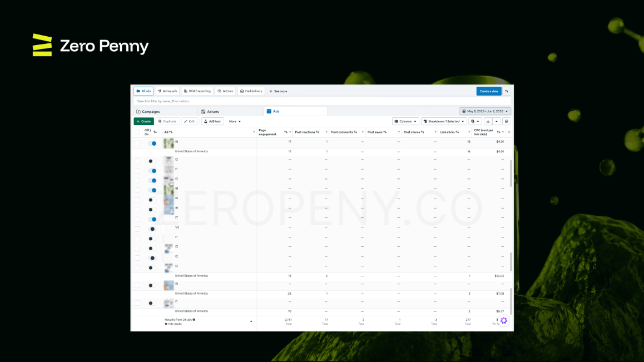Screen dimensions: 644x362
Task: Select the Ads tab
Action: pyautogui.click(x=295, y=111)
